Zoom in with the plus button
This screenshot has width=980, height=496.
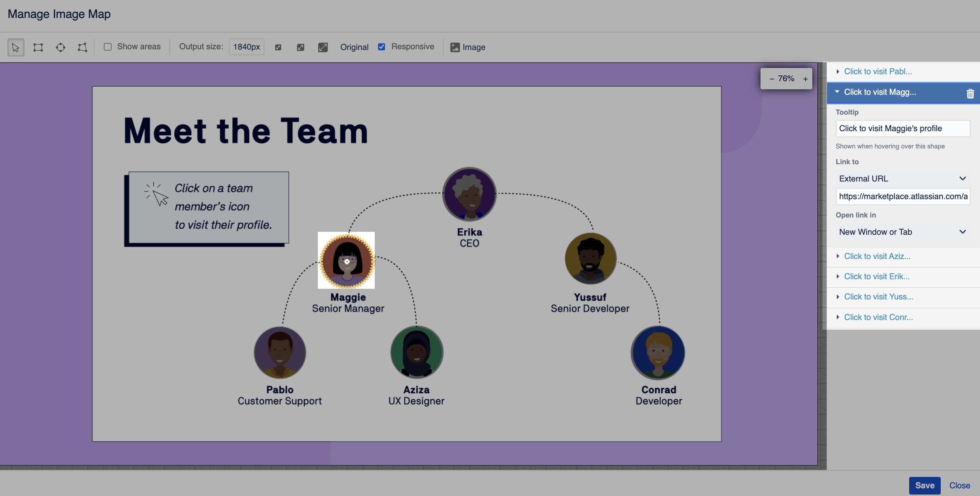click(x=805, y=79)
